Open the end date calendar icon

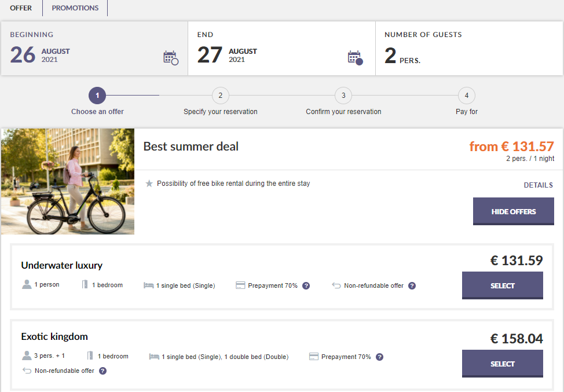click(x=355, y=57)
